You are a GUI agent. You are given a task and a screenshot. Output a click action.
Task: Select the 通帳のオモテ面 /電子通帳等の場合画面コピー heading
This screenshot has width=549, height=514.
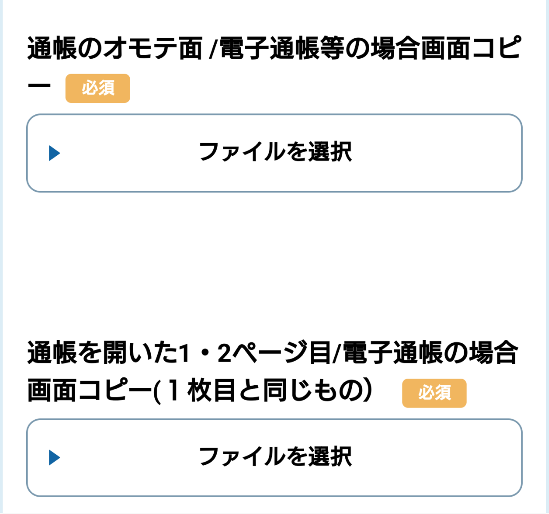(x=274, y=67)
